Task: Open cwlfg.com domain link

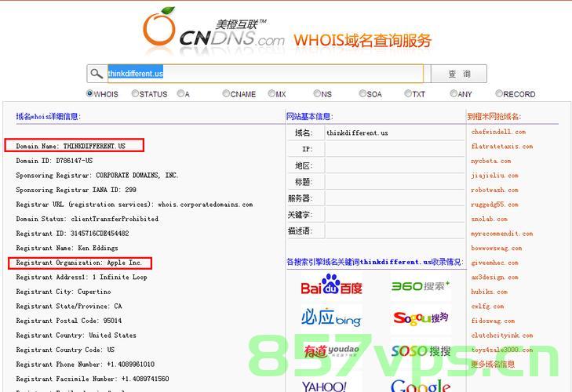Action: point(487,307)
